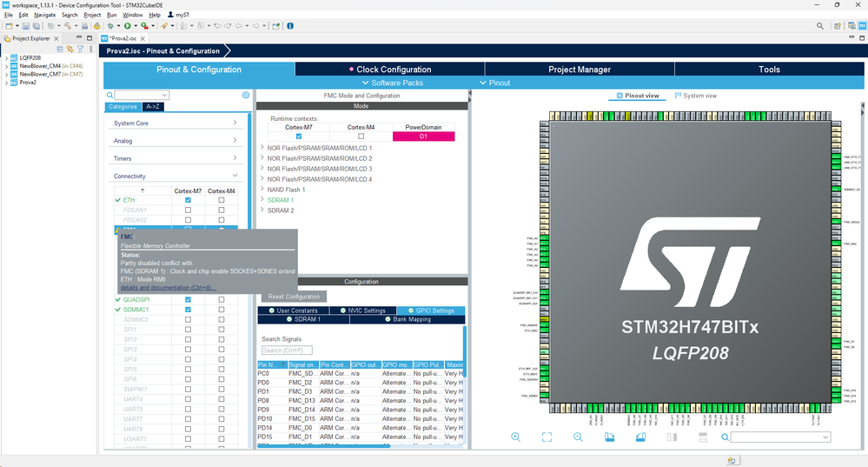Check ETH Cortex-M4 checkbox
The image size is (868, 467).
tap(222, 200)
